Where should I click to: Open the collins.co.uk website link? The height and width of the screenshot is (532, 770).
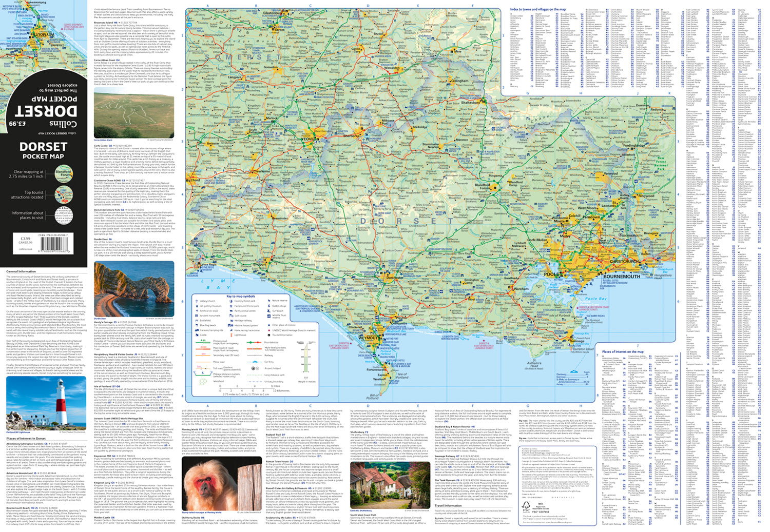tap(25, 249)
